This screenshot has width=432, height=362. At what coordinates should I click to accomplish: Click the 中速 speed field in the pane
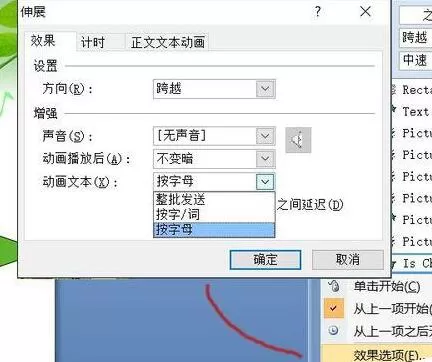pos(416,60)
